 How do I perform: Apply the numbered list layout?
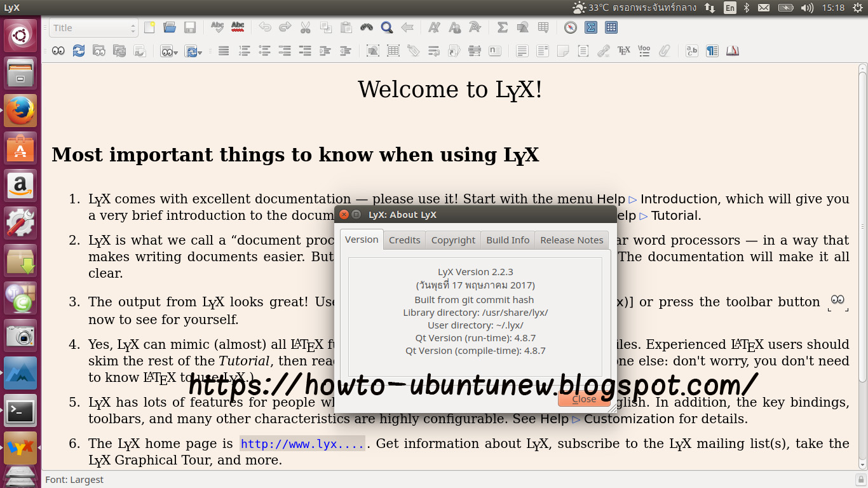[244, 51]
